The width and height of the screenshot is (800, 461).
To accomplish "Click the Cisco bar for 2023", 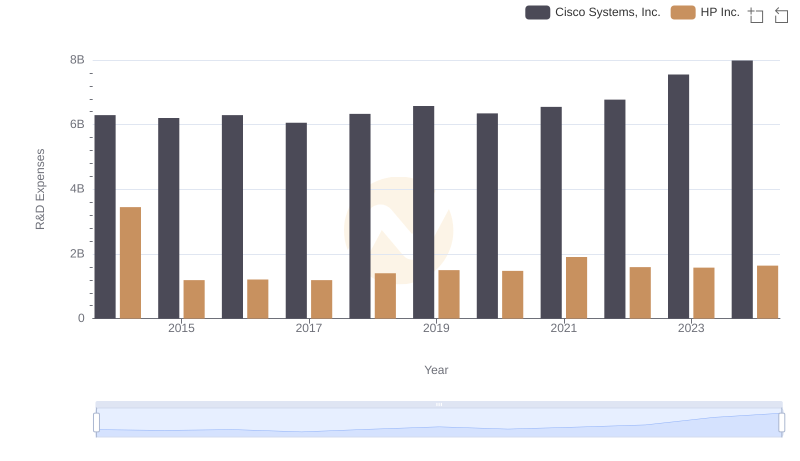I will pyautogui.click(x=678, y=196).
